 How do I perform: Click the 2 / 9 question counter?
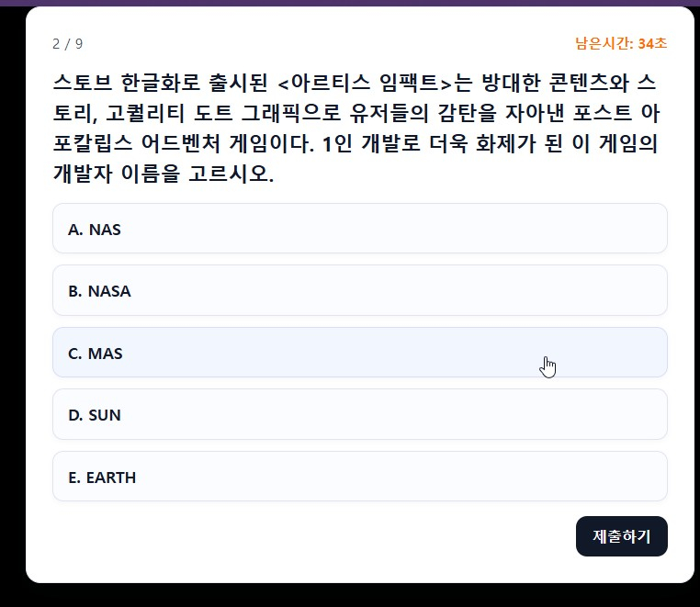[67, 44]
